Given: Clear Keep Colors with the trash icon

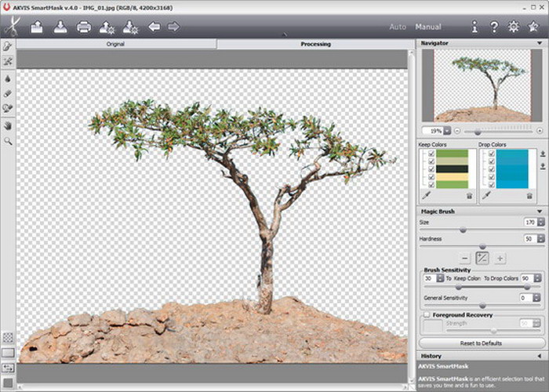Looking at the screenshot, I should [470, 196].
